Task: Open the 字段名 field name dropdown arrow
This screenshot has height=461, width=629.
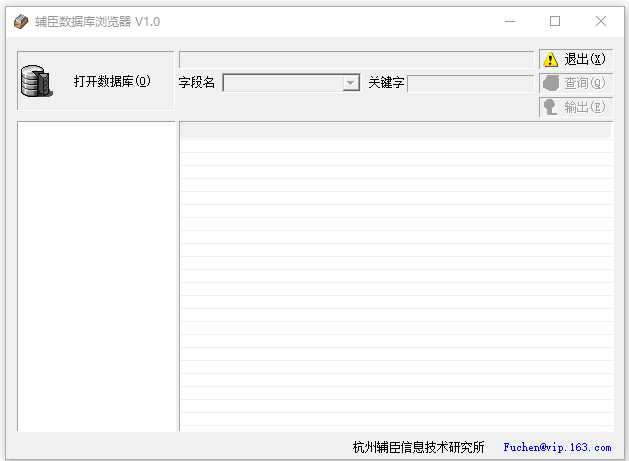Action: (351, 84)
